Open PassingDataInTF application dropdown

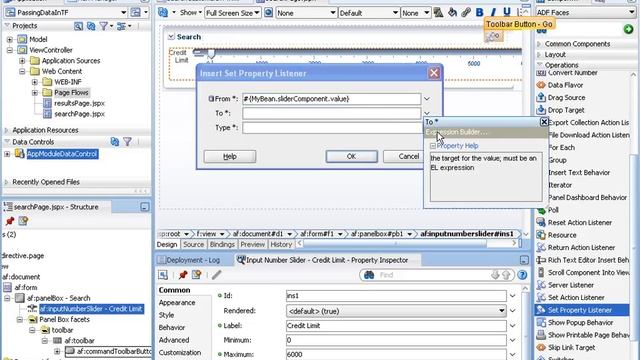(123, 13)
